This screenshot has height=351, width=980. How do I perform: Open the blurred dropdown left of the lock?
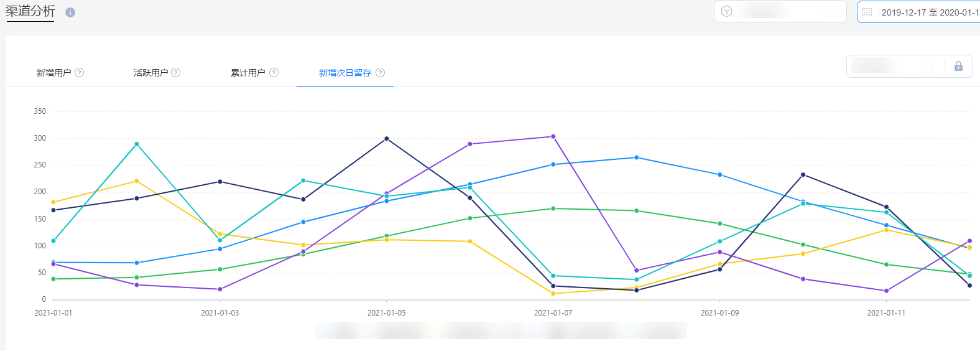895,66
